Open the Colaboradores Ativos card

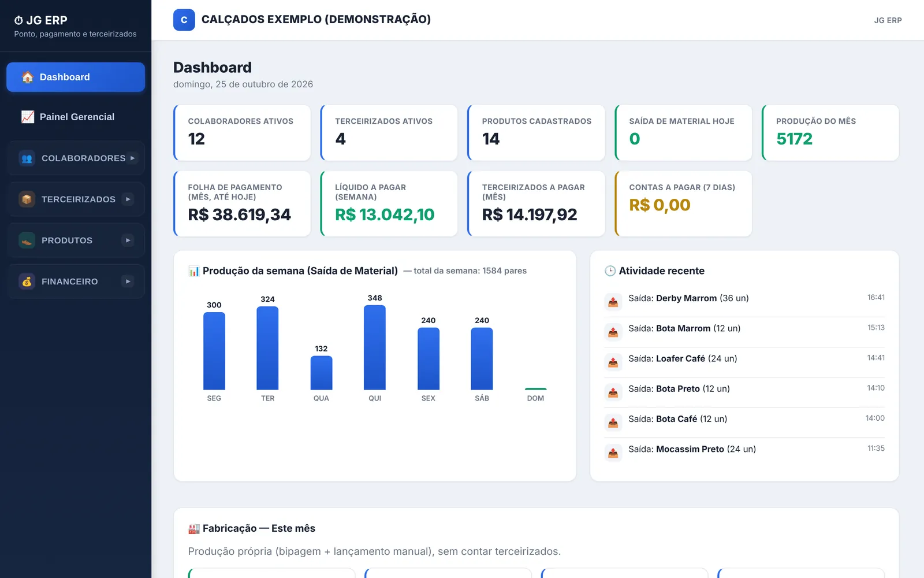(x=242, y=132)
